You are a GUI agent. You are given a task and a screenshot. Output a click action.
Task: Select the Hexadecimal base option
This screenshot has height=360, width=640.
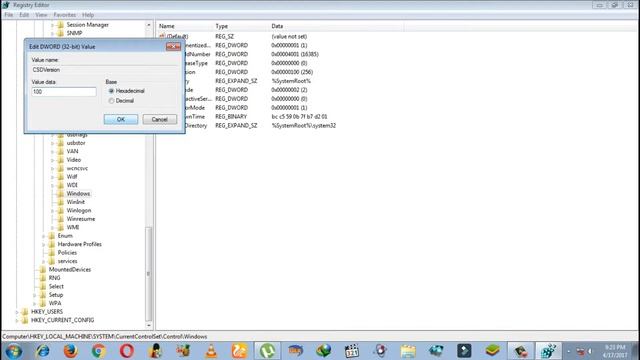[111, 91]
